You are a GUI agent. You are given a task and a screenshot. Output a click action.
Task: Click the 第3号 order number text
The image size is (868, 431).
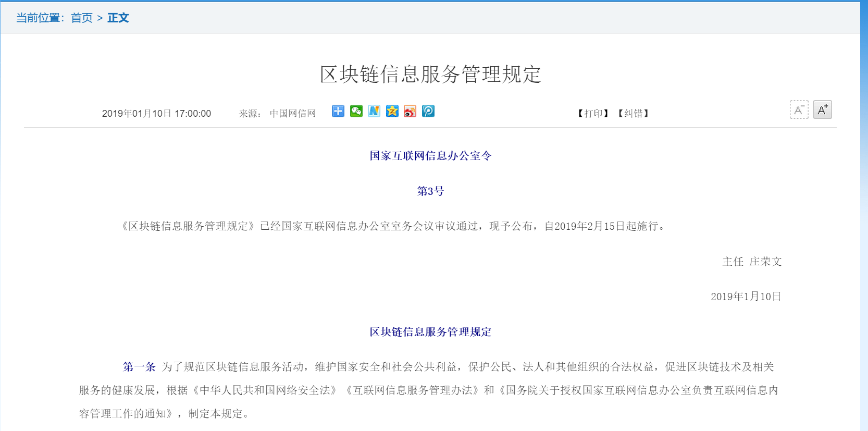[x=430, y=191]
